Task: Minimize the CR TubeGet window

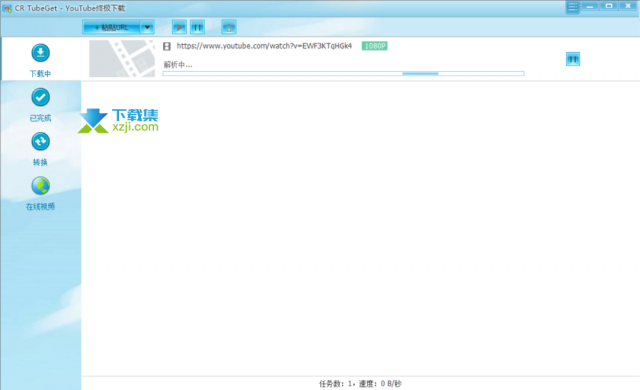Action: pos(590,6)
